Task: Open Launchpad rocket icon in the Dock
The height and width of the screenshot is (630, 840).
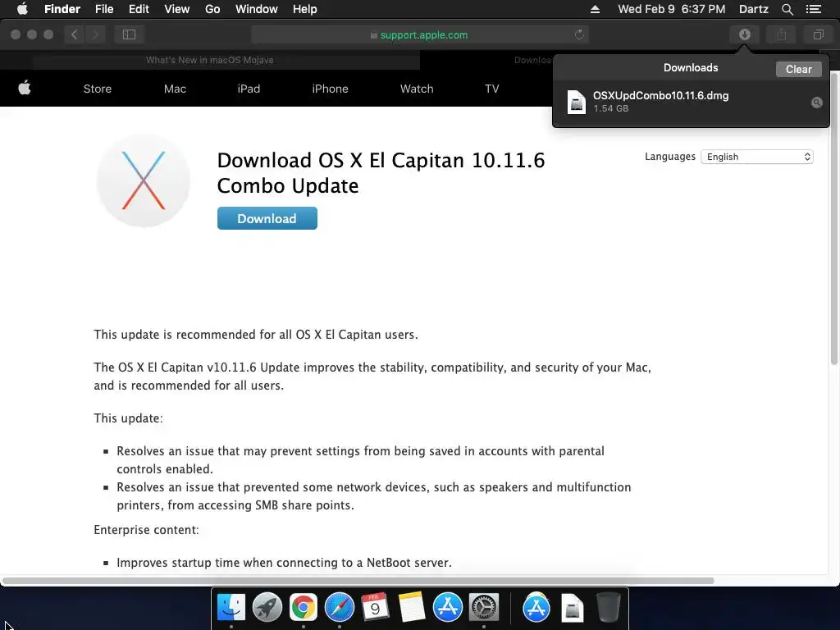Action: (x=267, y=608)
